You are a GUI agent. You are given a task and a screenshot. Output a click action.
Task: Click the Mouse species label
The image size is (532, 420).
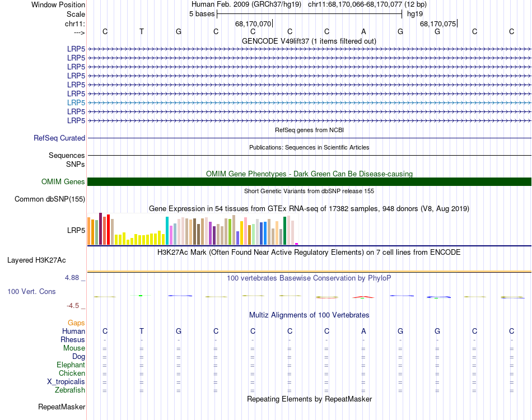pos(74,348)
